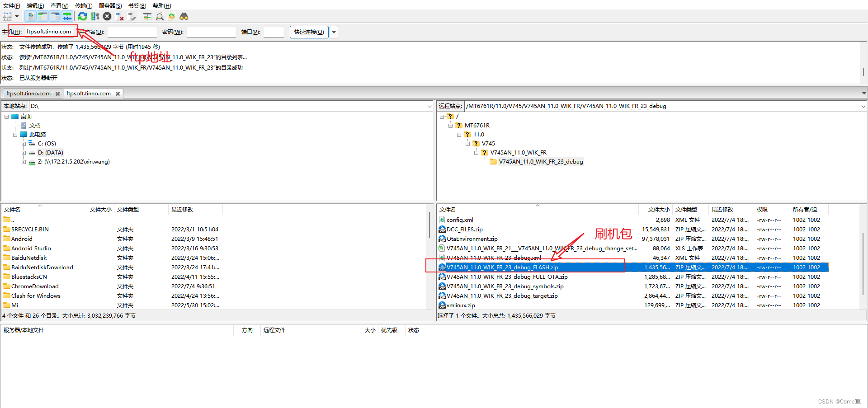Toggle the transfer queue display
868x408 pixels.
[x=67, y=16]
